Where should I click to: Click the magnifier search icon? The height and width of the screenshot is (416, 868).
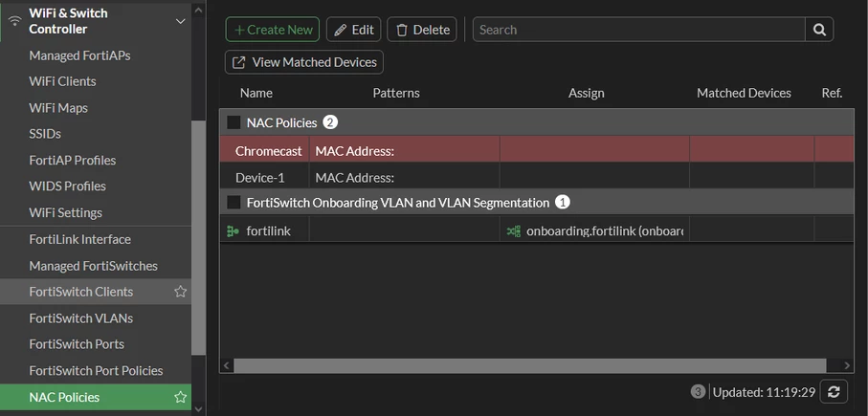point(819,30)
